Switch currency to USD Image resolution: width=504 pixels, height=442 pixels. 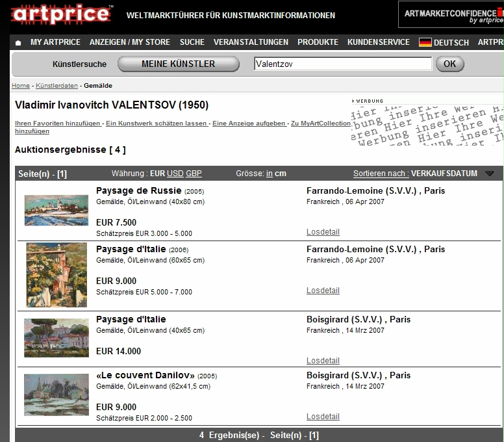[175, 174]
